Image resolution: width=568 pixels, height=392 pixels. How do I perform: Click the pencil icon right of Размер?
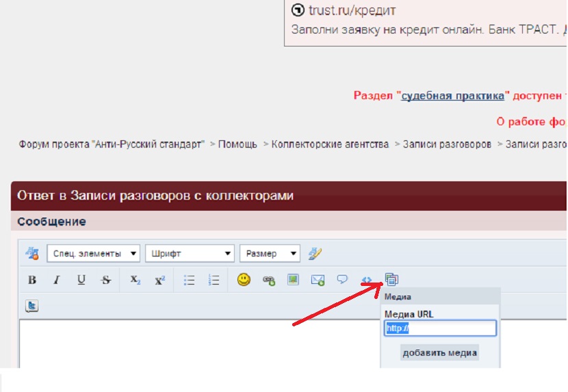315,253
